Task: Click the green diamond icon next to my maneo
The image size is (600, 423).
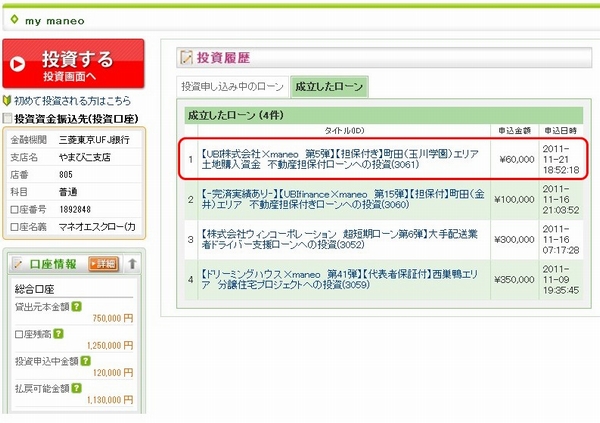Action: pyautogui.click(x=14, y=19)
